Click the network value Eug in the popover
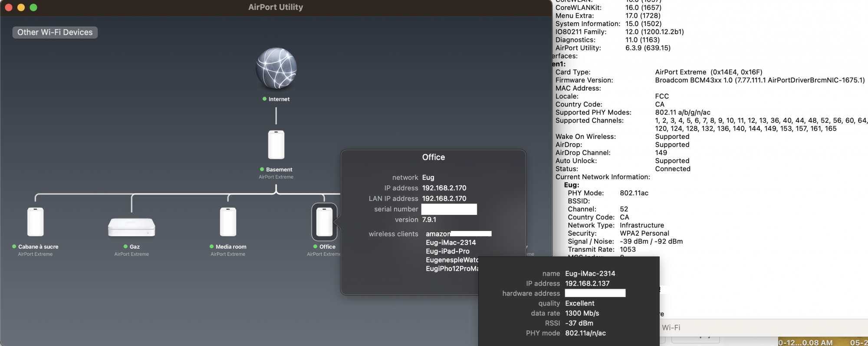The width and height of the screenshot is (868, 346). pyautogui.click(x=428, y=178)
